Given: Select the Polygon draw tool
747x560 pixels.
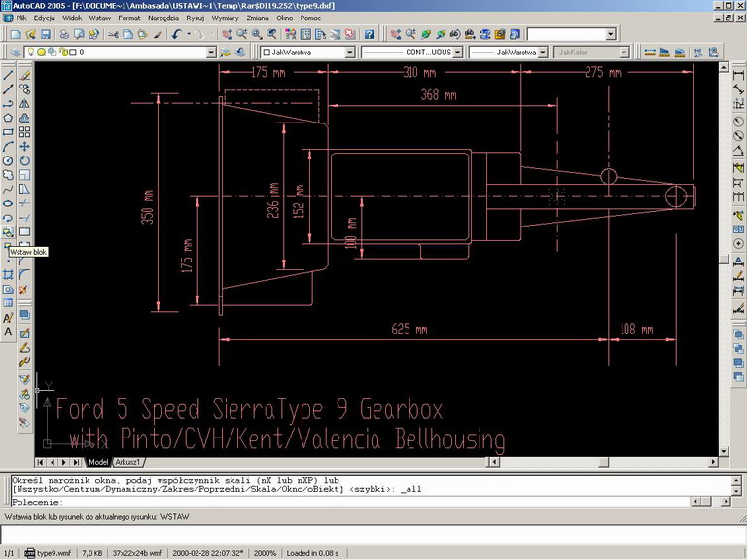Looking at the screenshot, I should (8, 118).
